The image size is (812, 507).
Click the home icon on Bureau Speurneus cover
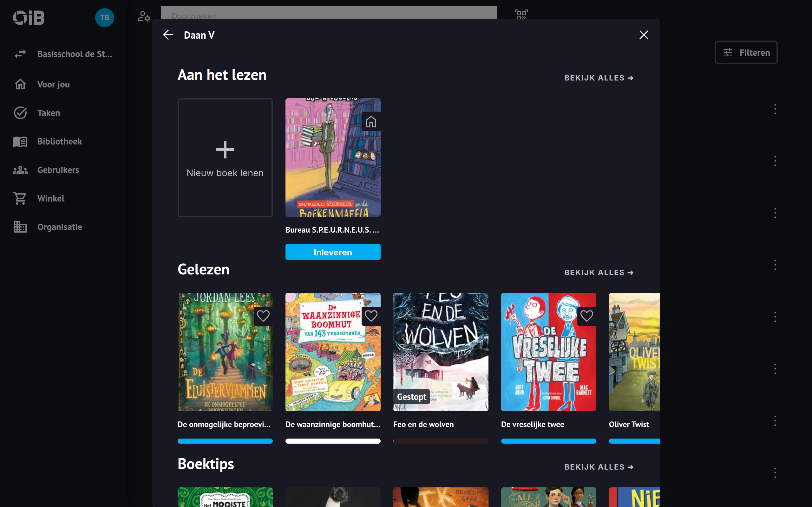[x=371, y=122]
